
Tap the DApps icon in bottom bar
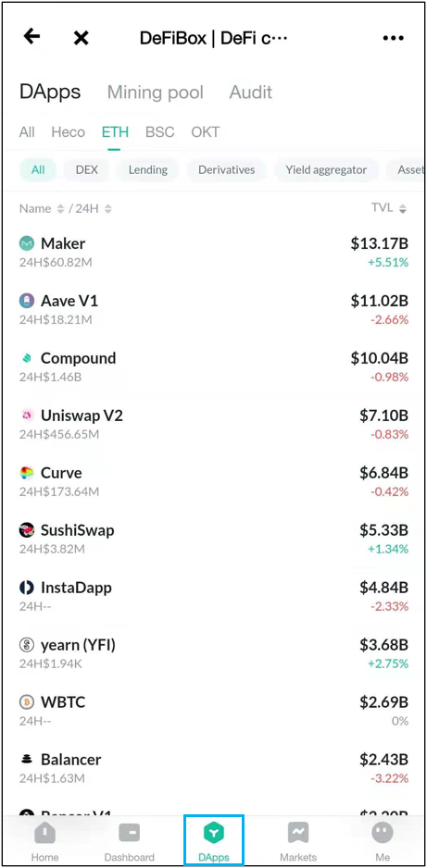pyautogui.click(x=214, y=832)
